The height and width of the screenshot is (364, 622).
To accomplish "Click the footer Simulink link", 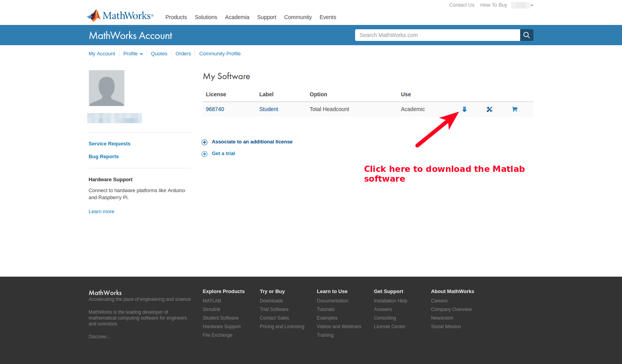I will pos(211,309).
